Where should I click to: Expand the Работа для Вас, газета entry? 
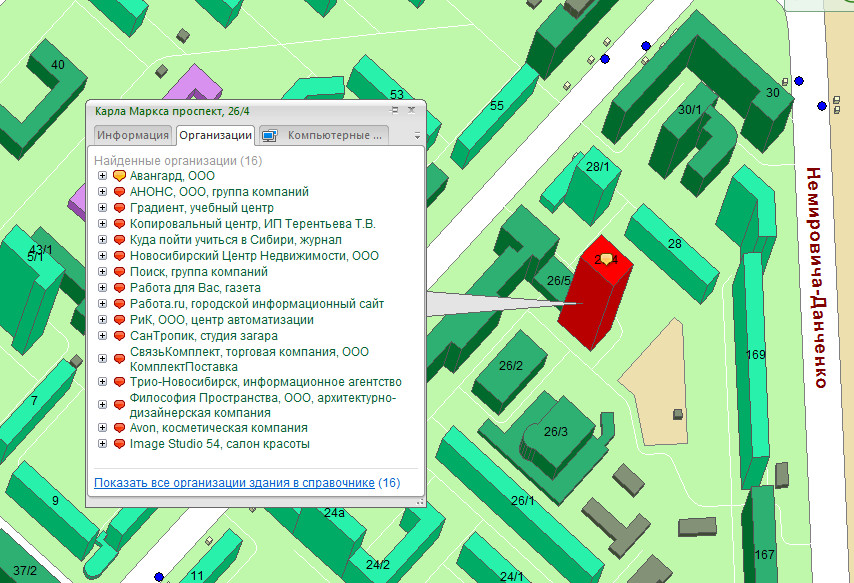click(102, 287)
